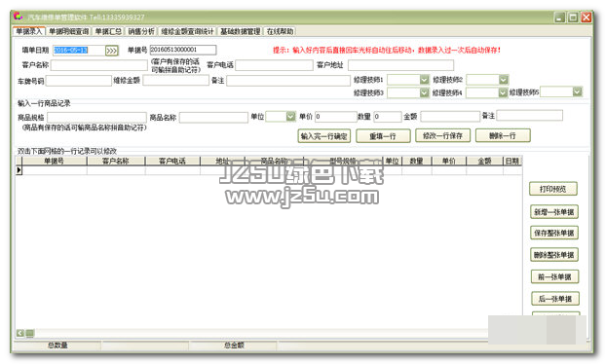Focus the 客户电话 input field
Image resolution: width=605 pixels, height=364 pixels.
click(275, 65)
